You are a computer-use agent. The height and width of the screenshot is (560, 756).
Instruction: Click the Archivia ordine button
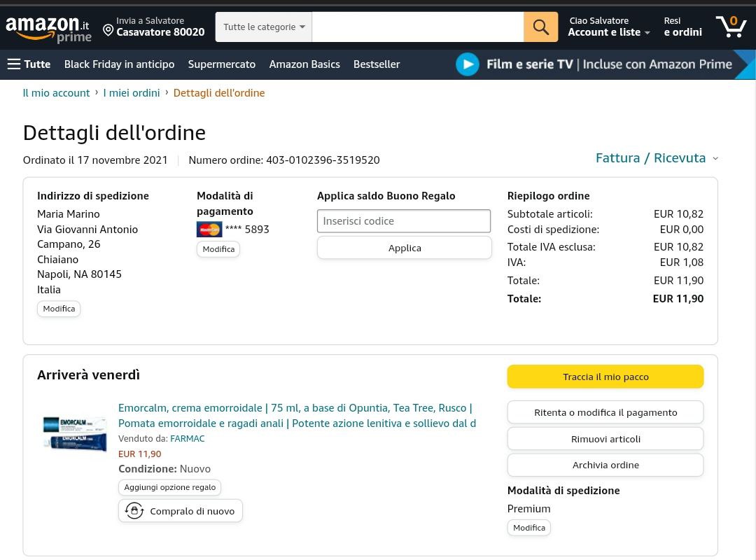[x=605, y=465]
